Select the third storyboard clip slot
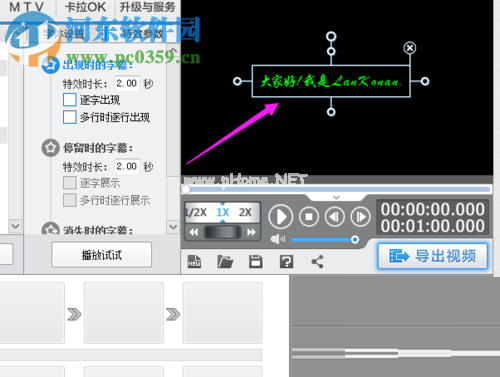The width and height of the screenshot is (500, 377). 222,313
